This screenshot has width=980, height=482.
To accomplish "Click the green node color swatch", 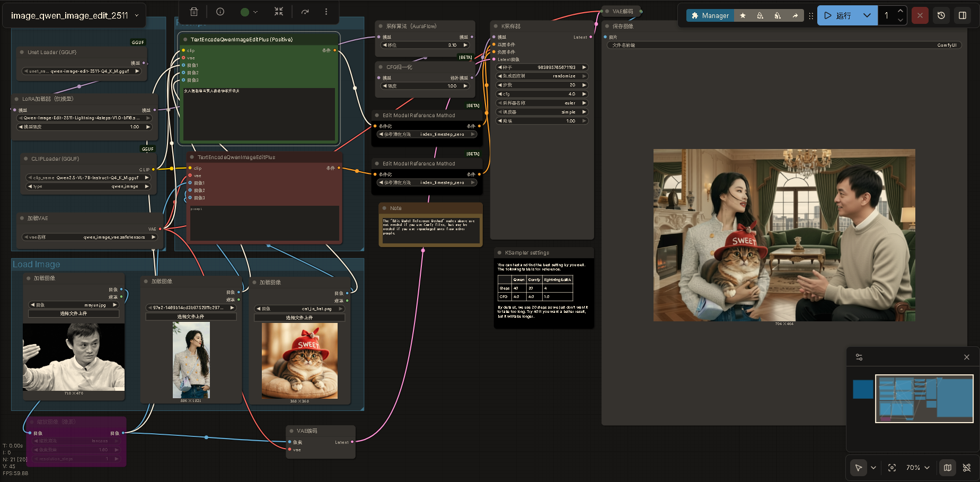I will coord(245,12).
